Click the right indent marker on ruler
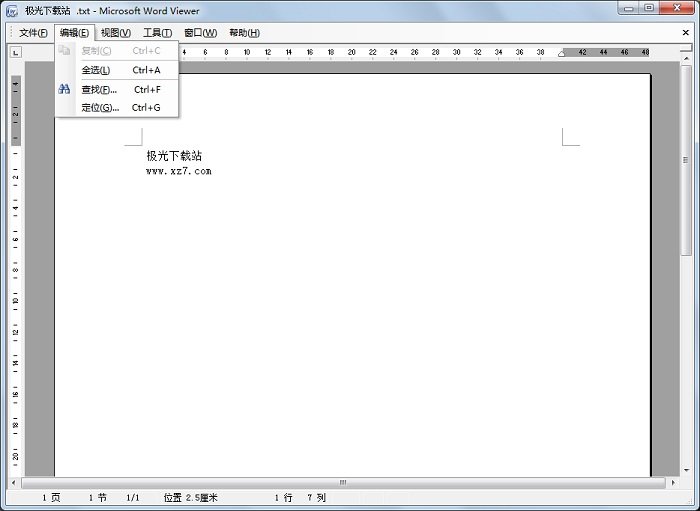The image size is (700, 511). 561,54
